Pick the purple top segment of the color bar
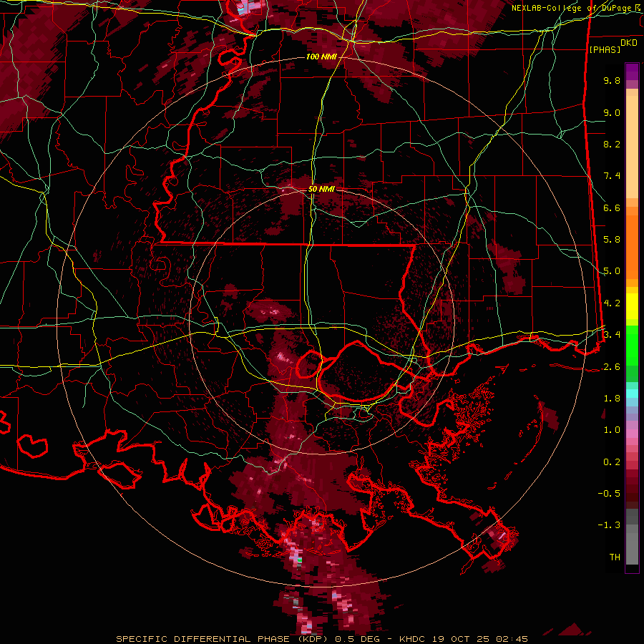644x644 pixels. coord(632,72)
